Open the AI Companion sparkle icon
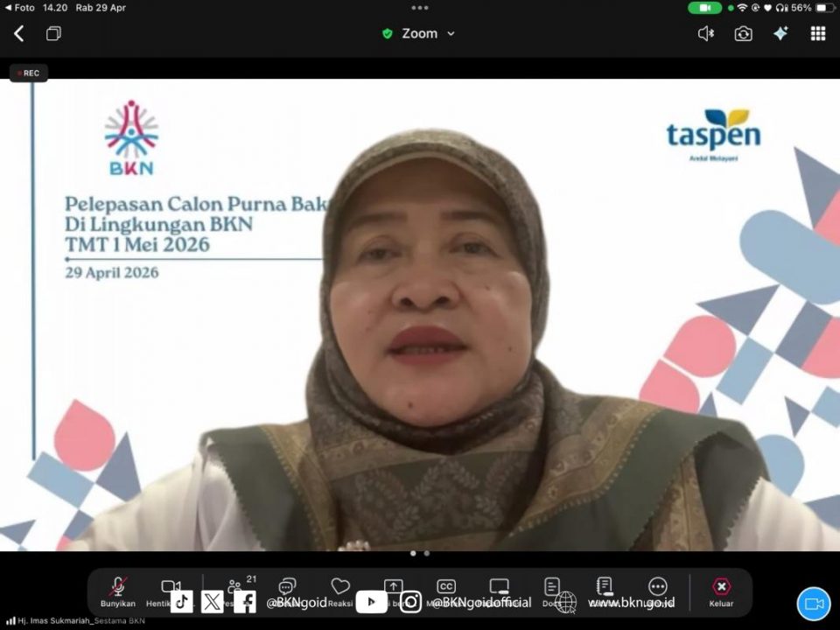The width and height of the screenshot is (840, 630). pyautogui.click(x=780, y=33)
